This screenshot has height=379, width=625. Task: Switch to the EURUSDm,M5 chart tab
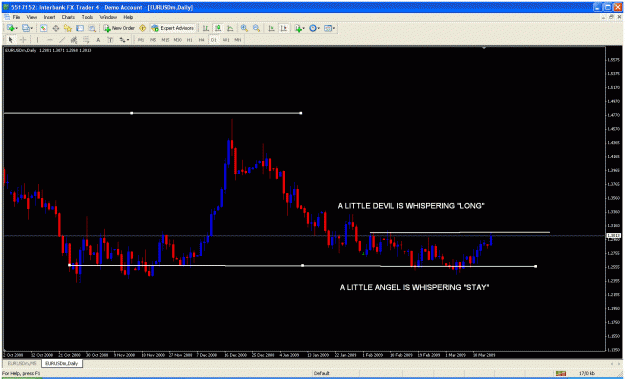tap(22, 363)
